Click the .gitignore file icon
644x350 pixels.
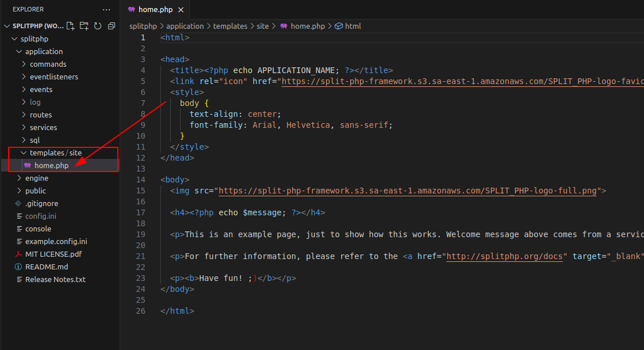[x=18, y=203]
